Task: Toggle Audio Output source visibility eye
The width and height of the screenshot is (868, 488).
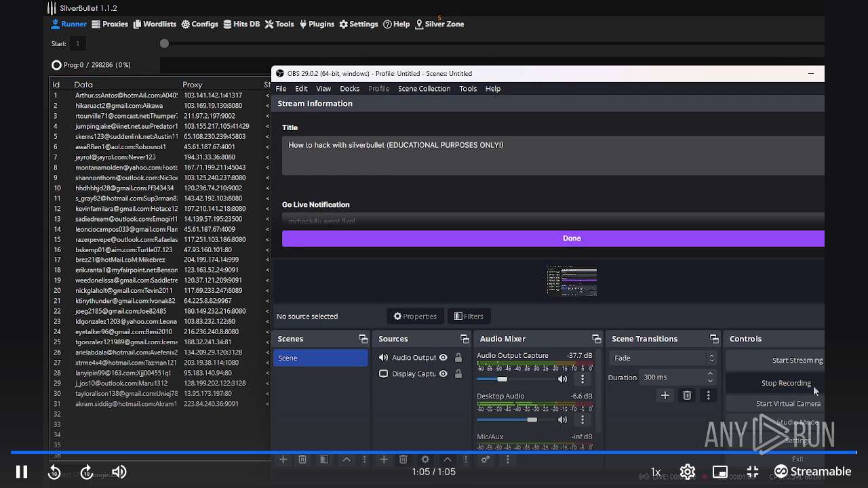Action: tap(443, 357)
